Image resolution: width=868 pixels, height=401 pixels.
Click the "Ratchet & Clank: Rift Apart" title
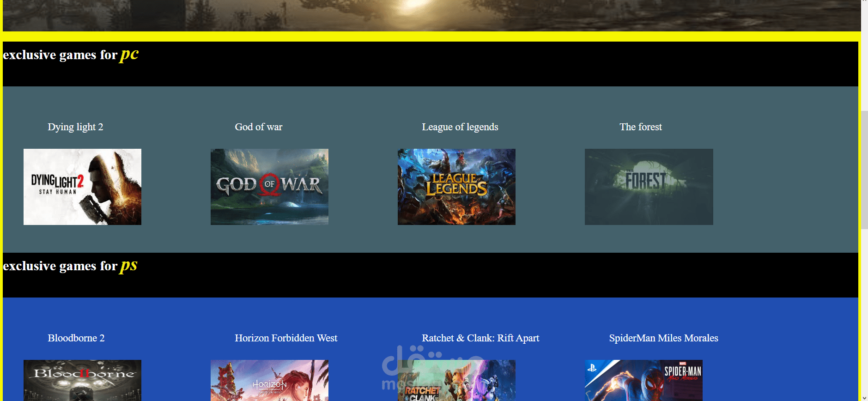pyautogui.click(x=480, y=338)
